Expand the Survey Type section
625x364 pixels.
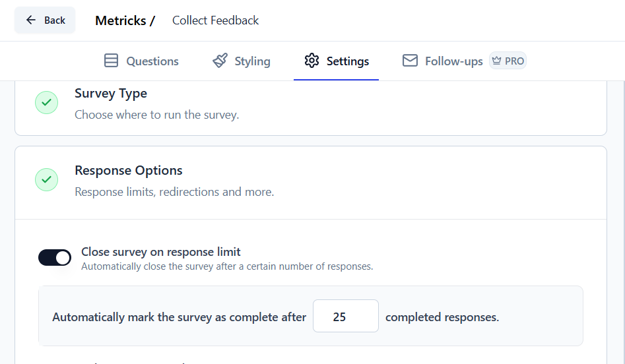point(310,104)
